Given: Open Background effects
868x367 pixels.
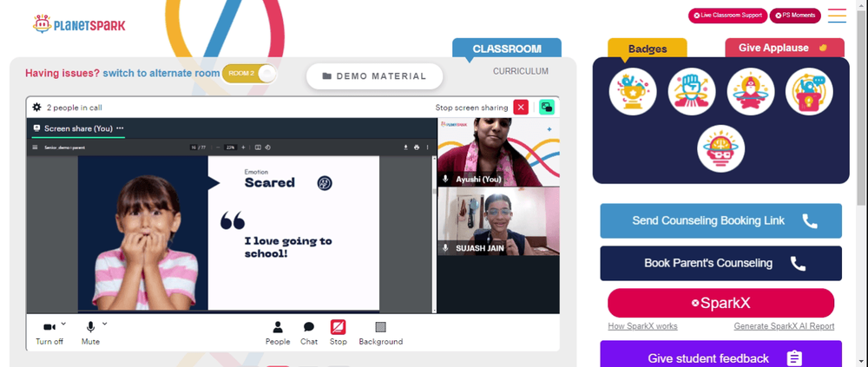Looking at the screenshot, I should click(x=380, y=334).
